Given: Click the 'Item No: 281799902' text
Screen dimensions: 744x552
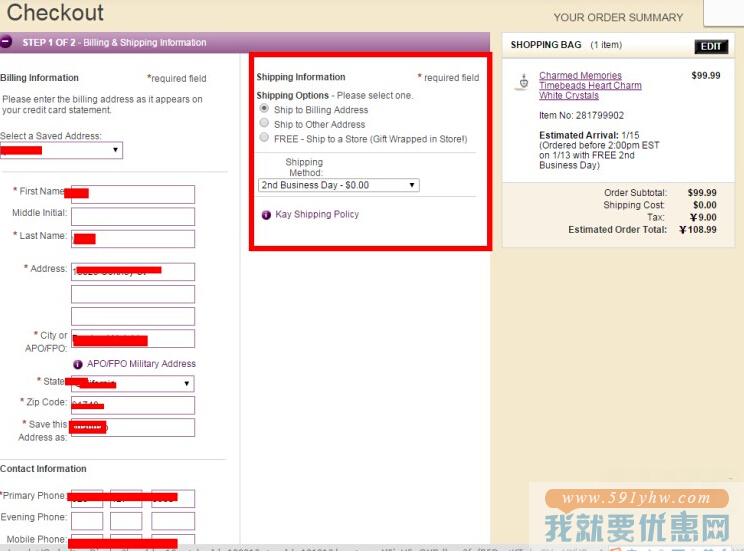Looking at the screenshot, I should pyautogui.click(x=581, y=115).
